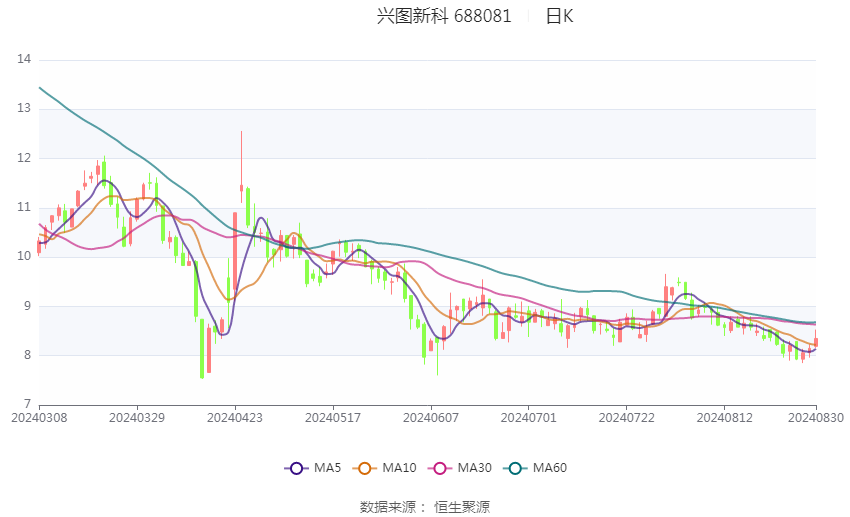This screenshot has height=517, width=850.
Task: Click the x-axis date 20240830
Action: [816, 418]
